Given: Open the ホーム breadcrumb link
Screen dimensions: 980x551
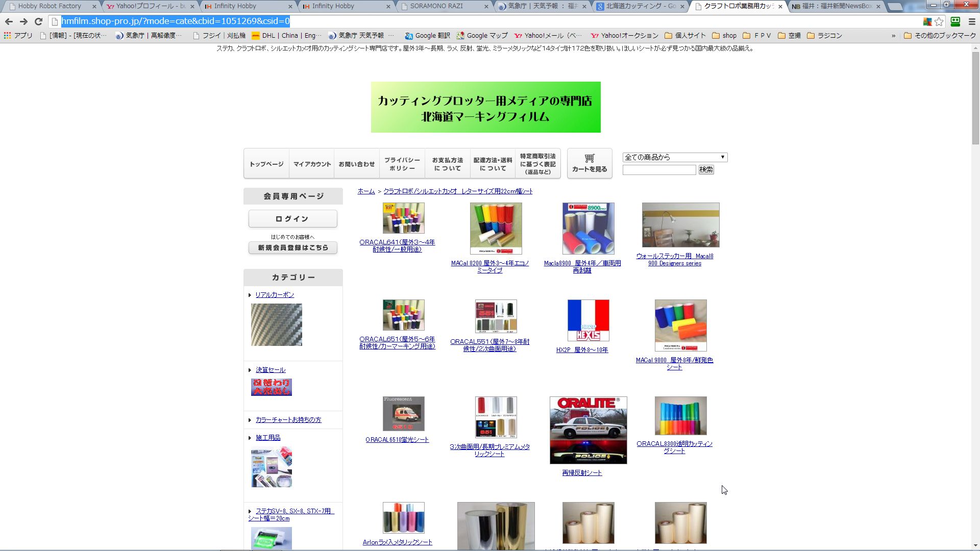Looking at the screenshot, I should coord(366,191).
